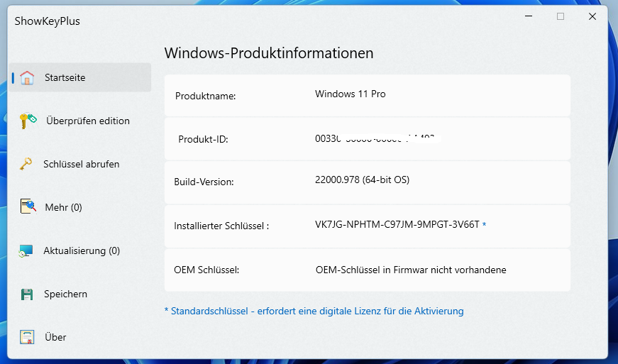
Task: Choose Speichern in the sidebar
Action: pos(80,294)
